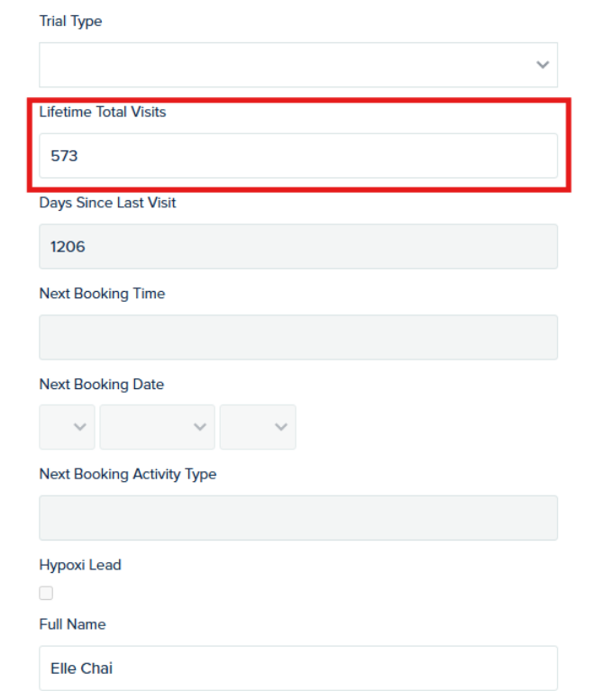Click the 1206 value in days field
The height and width of the screenshot is (700, 592).
click(x=68, y=247)
